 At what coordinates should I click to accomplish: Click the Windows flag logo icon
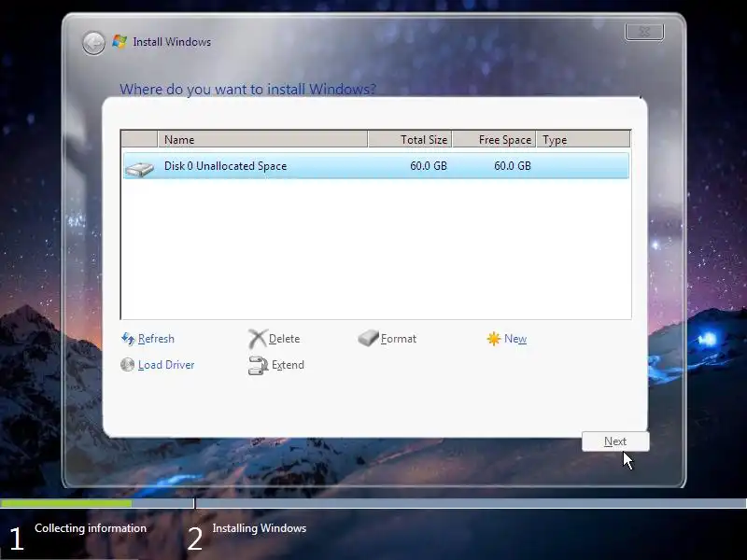(x=120, y=41)
